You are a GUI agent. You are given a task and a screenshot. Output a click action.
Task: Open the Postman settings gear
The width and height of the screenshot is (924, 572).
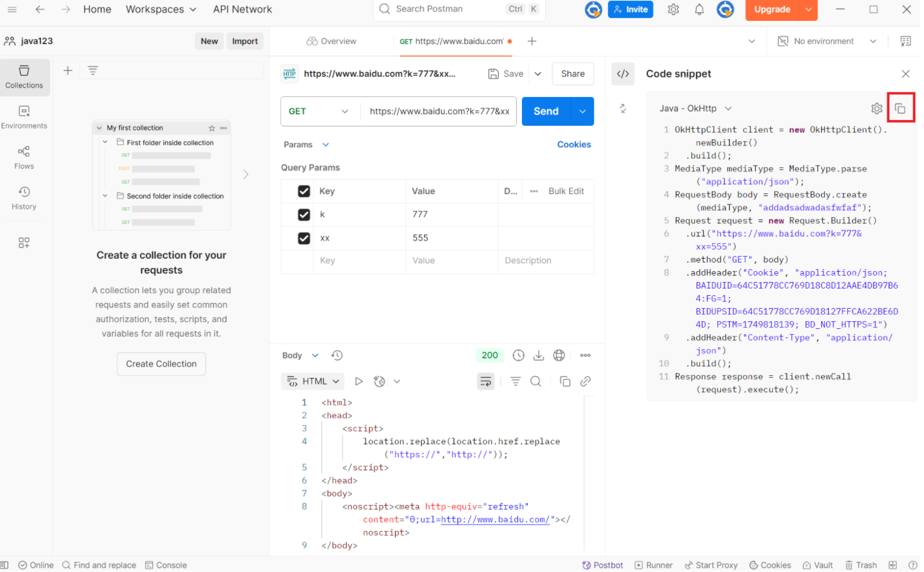(673, 9)
